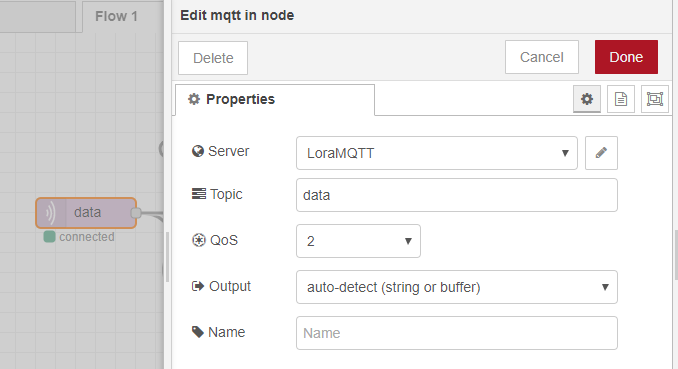Image resolution: width=678 pixels, height=369 pixels.
Task: Click the Name tag icon
Action: (198, 332)
